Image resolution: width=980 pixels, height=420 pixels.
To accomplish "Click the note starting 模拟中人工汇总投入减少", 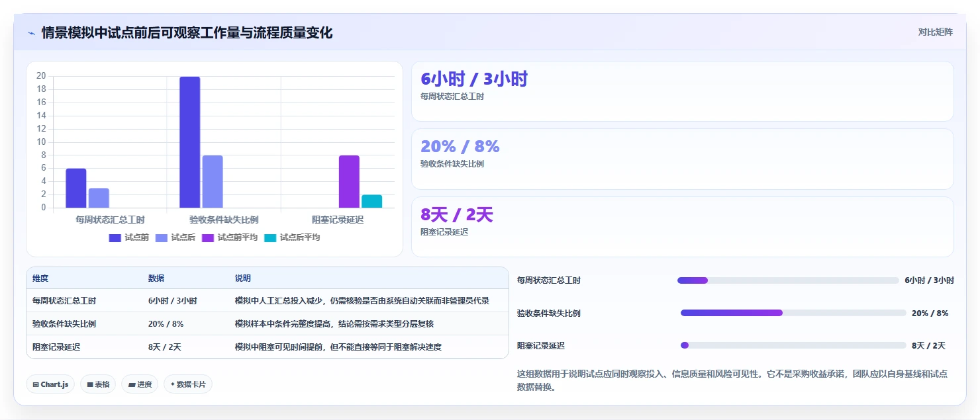I will pos(362,301).
